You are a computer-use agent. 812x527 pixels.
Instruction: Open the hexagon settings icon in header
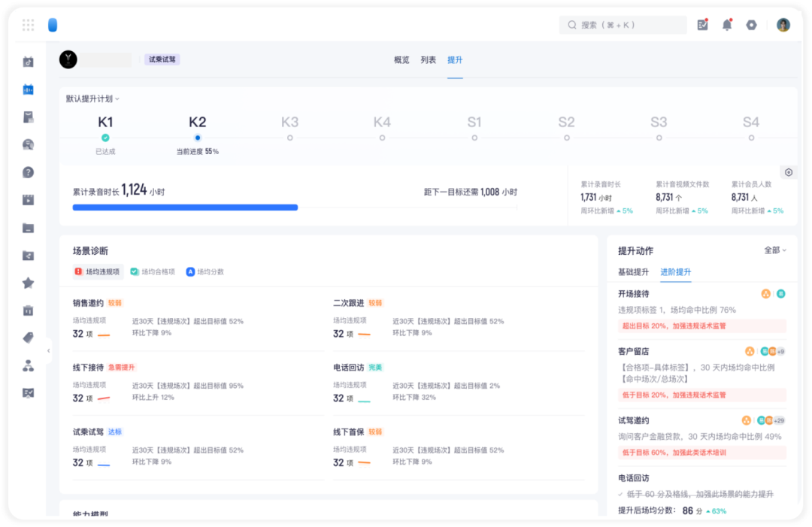click(x=751, y=25)
